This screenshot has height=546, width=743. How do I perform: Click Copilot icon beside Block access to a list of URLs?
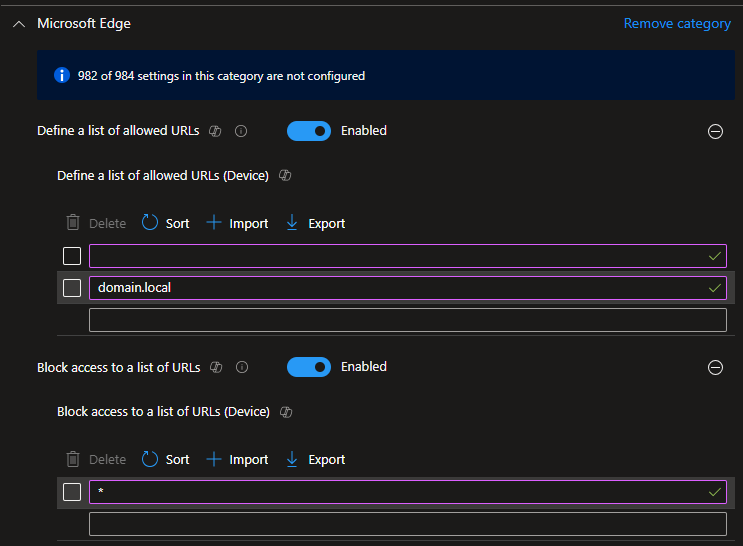tap(216, 367)
